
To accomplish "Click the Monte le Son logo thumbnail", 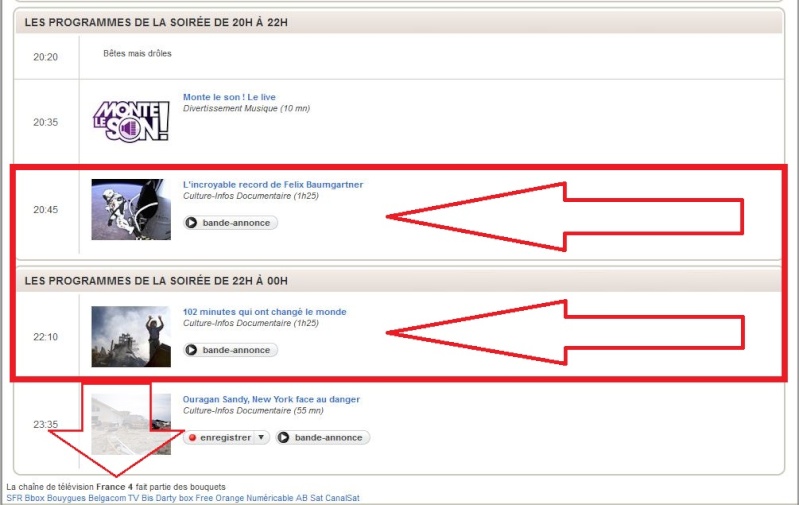I will pyautogui.click(x=131, y=121).
